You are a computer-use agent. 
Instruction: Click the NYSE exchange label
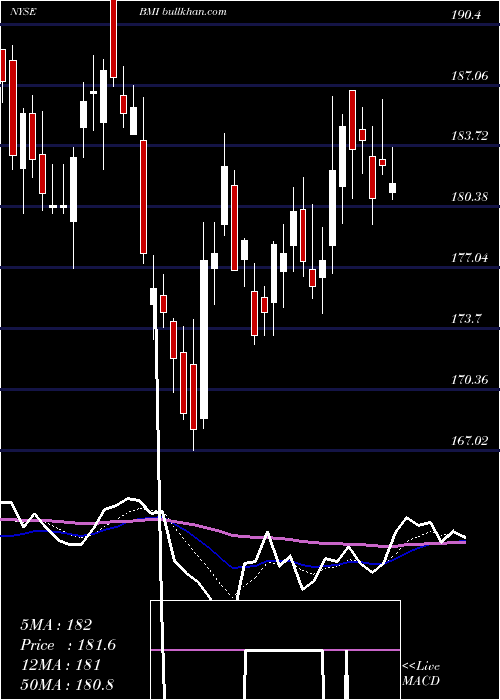click(23, 12)
